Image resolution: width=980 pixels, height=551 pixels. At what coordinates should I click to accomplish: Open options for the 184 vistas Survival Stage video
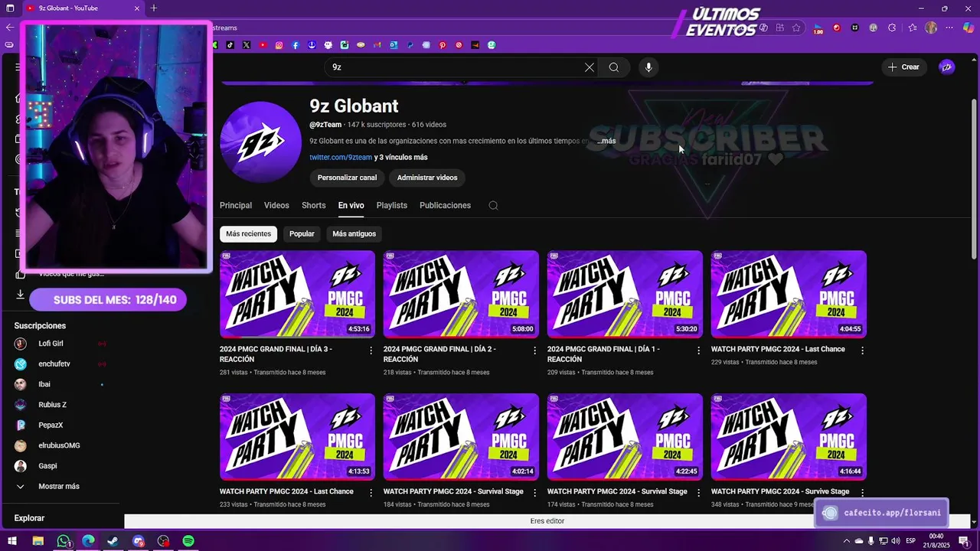(535, 493)
